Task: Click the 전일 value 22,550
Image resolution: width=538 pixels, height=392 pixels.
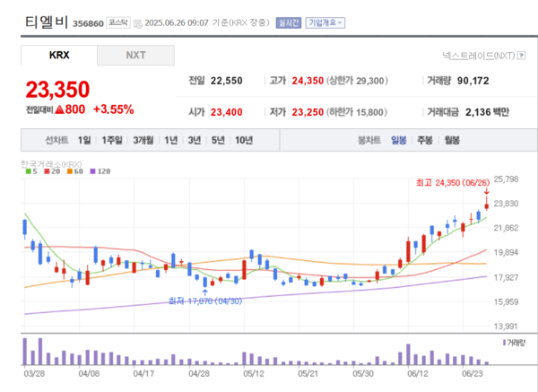Action: (x=227, y=81)
